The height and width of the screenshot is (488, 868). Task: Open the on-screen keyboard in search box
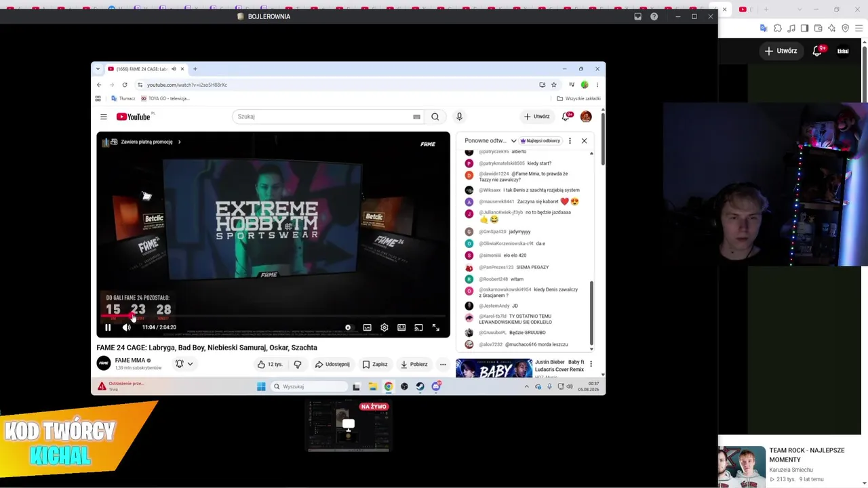416,117
